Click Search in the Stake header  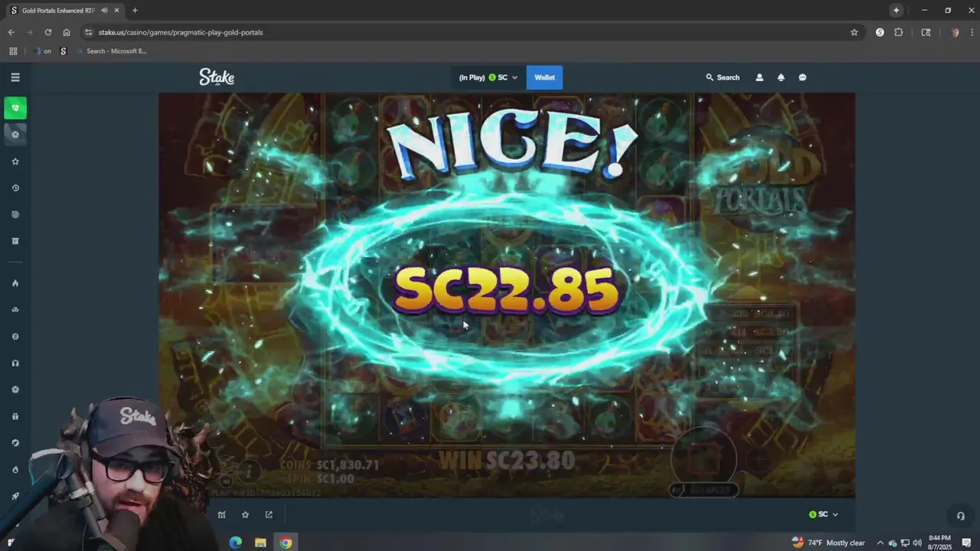(723, 77)
